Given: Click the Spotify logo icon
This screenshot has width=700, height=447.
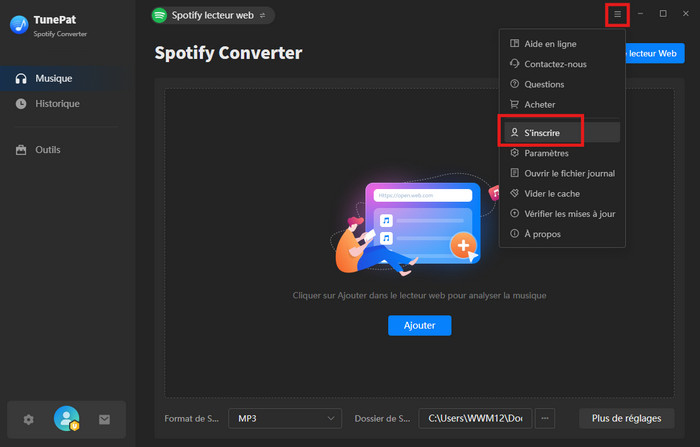Looking at the screenshot, I should pos(159,15).
